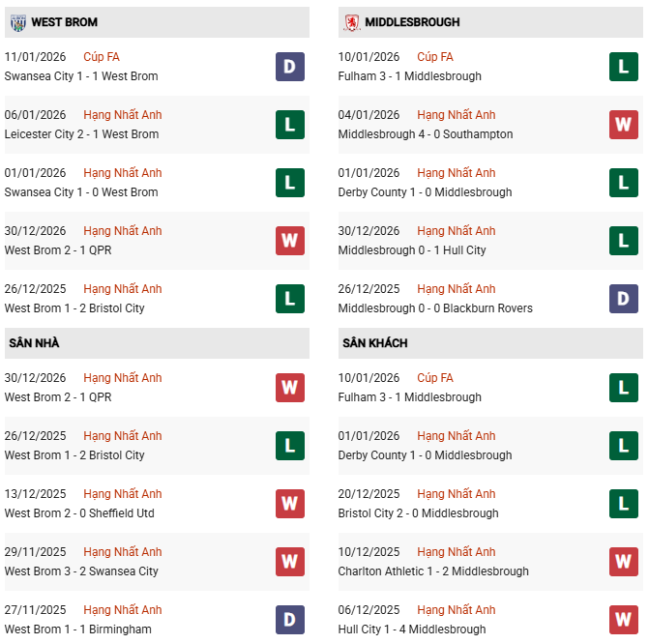Click the W badge for Middlesbrough 4-0 Southampton
This screenshot has height=644, width=649.
(x=623, y=125)
